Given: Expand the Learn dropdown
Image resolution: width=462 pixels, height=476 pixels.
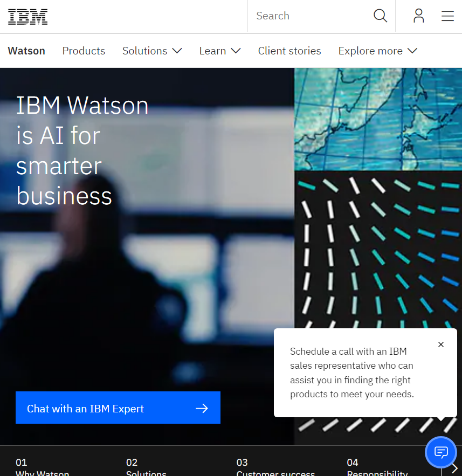Looking at the screenshot, I should click(x=220, y=51).
